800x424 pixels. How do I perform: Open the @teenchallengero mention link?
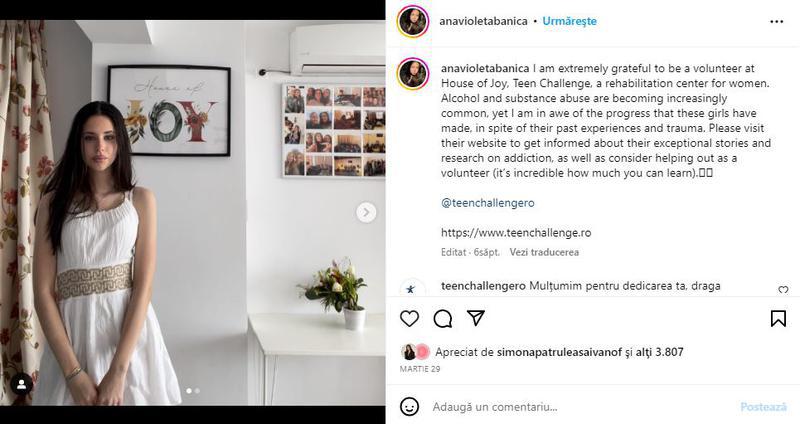[488, 203]
